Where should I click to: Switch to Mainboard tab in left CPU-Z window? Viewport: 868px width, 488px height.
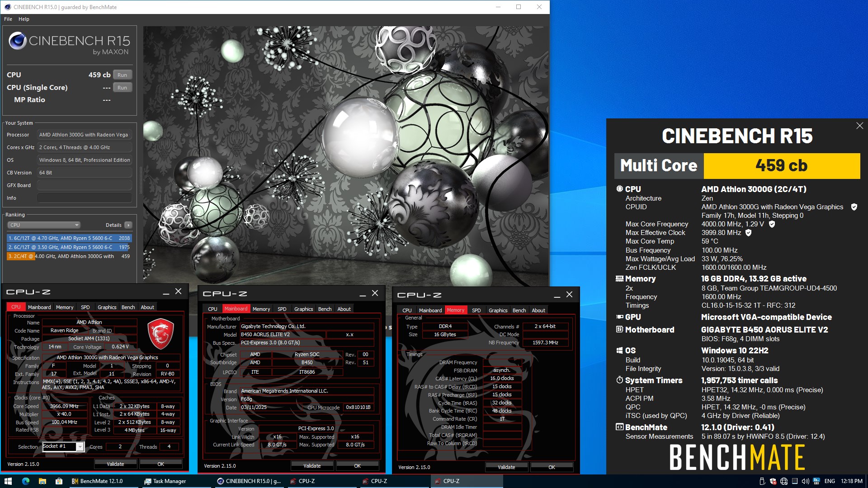click(x=39, y=307)
